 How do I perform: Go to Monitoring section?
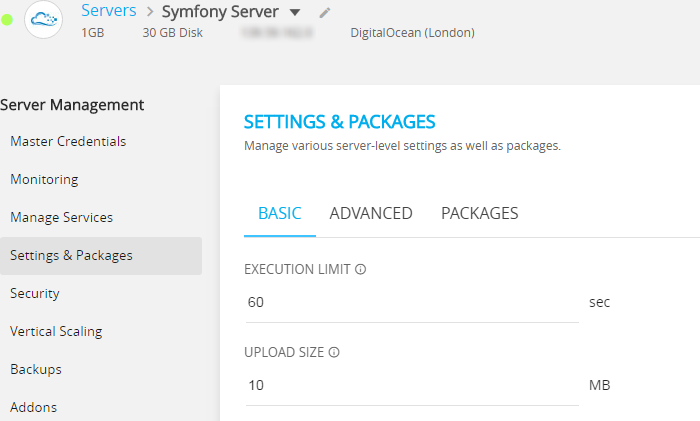coord(44,179)
